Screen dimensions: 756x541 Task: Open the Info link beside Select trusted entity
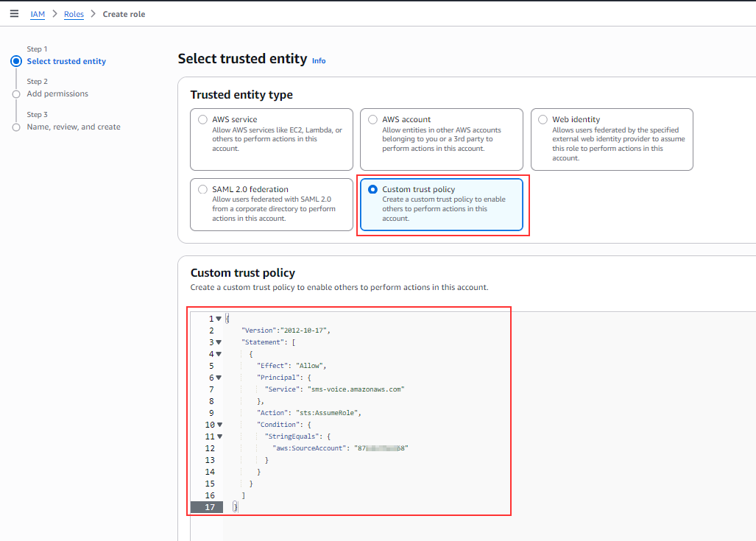(319, 60)
